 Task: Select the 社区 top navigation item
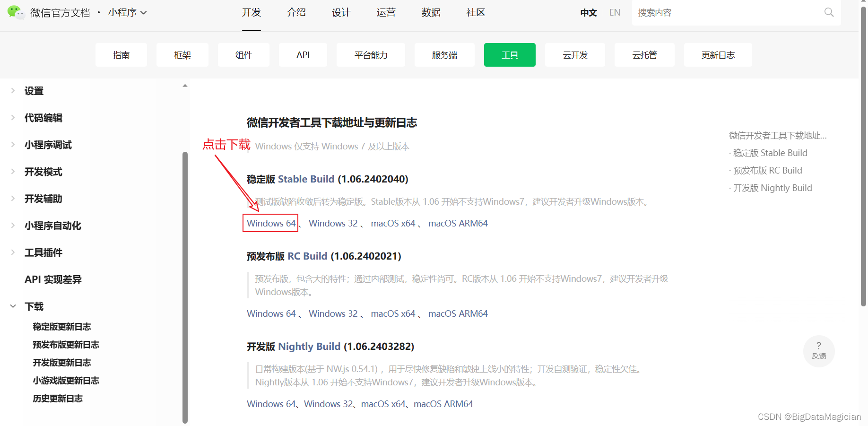pos(476,12)
